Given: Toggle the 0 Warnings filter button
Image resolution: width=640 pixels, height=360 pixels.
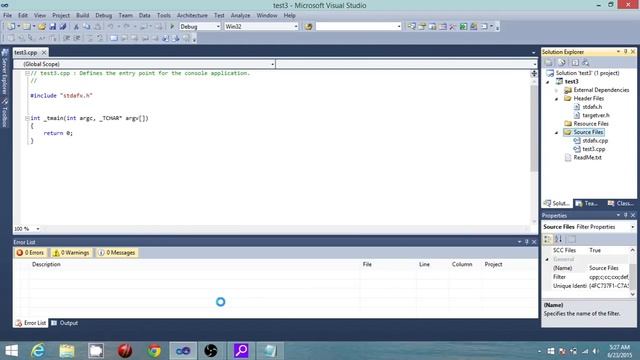Looking at the screenshot, I should (71, 253).
